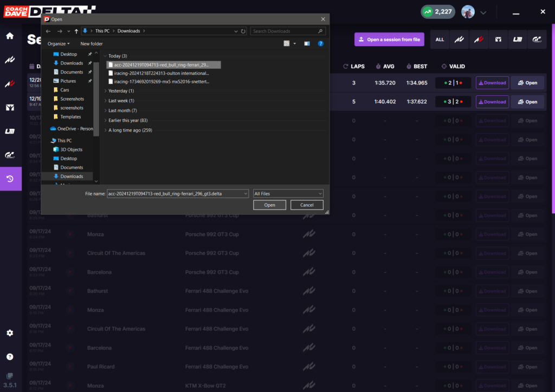
Task: Open the Gran Turismo sidebar section
Action: pos(10,155)
